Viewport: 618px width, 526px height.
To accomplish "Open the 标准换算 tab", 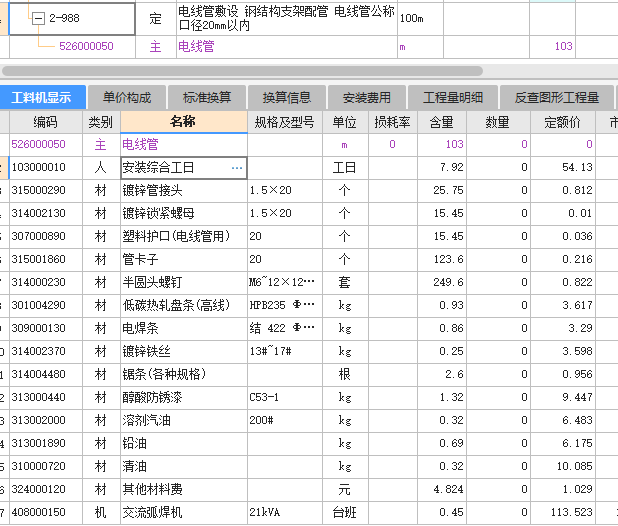I will [x=207, y=97].
